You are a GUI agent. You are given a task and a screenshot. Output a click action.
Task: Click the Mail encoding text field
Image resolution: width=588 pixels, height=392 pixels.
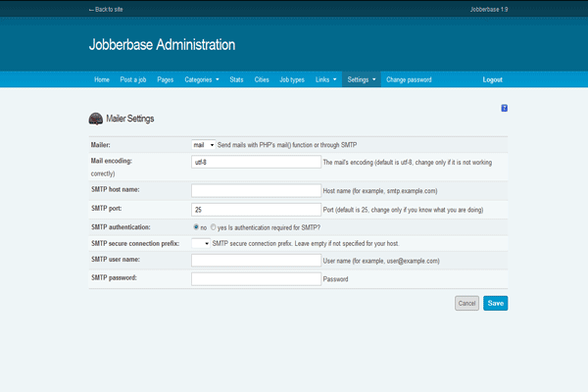pos(256,162)
